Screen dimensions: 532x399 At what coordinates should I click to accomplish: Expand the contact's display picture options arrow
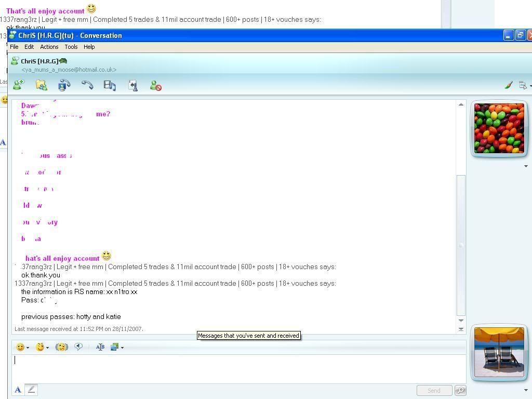click(526, 166)
